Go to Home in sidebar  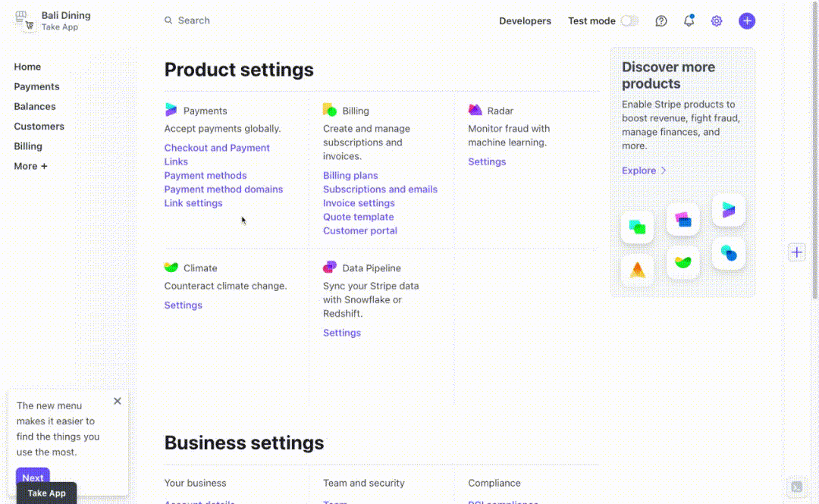pyautogui.click(x=27, y=67)
